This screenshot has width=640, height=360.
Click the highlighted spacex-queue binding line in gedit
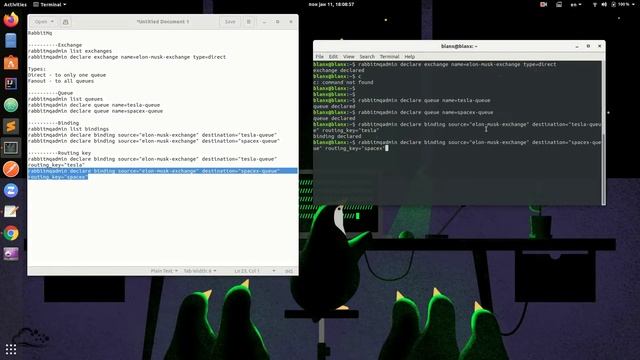point(162,174)
